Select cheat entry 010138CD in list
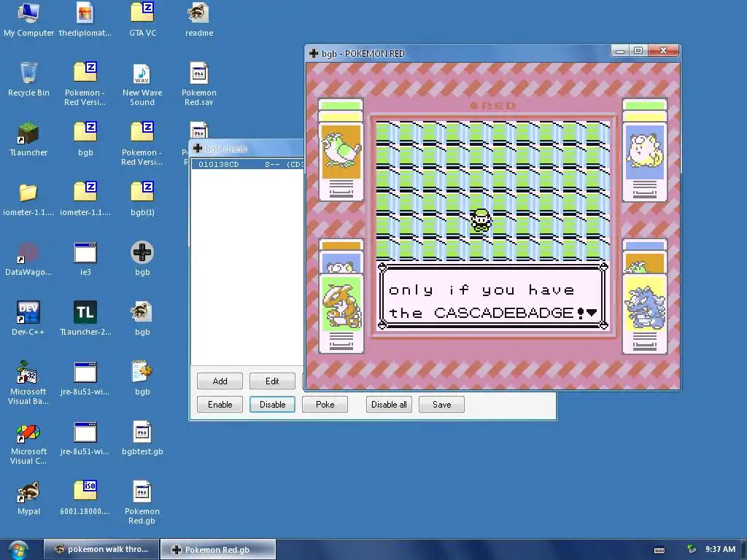 248,164
